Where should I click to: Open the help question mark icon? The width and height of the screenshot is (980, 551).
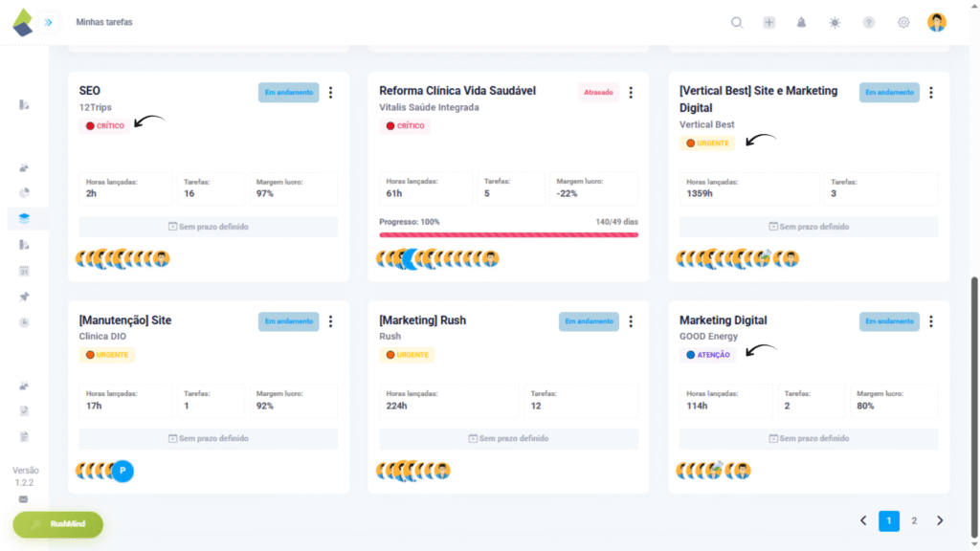tap(869, 23)
